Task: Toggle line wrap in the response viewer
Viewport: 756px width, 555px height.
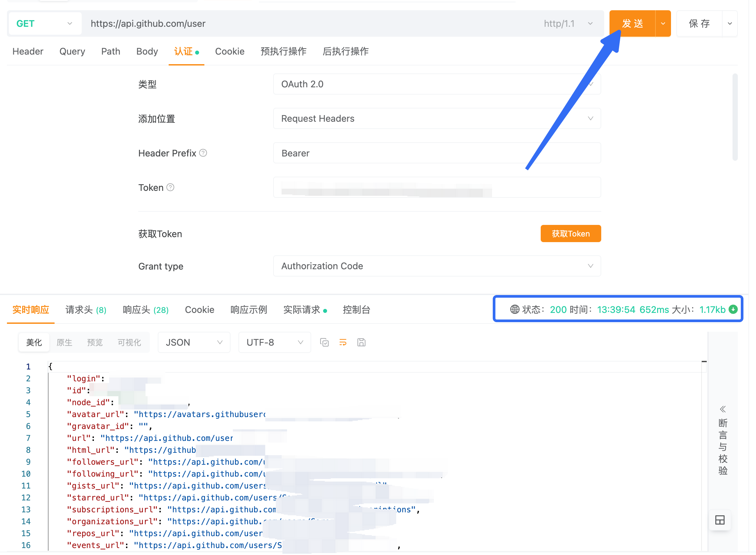Action: coord(343,342)
